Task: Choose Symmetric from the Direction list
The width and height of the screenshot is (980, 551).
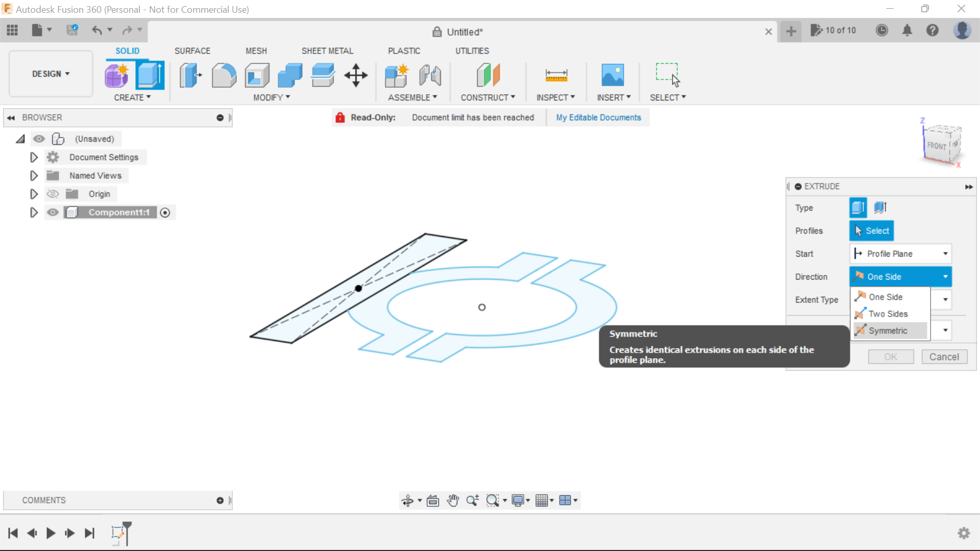Action: 889,331
